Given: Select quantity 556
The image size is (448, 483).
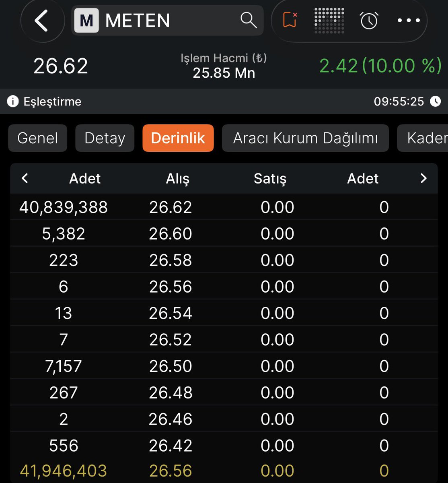Looking at the screenshot, I should pos(64,446).
